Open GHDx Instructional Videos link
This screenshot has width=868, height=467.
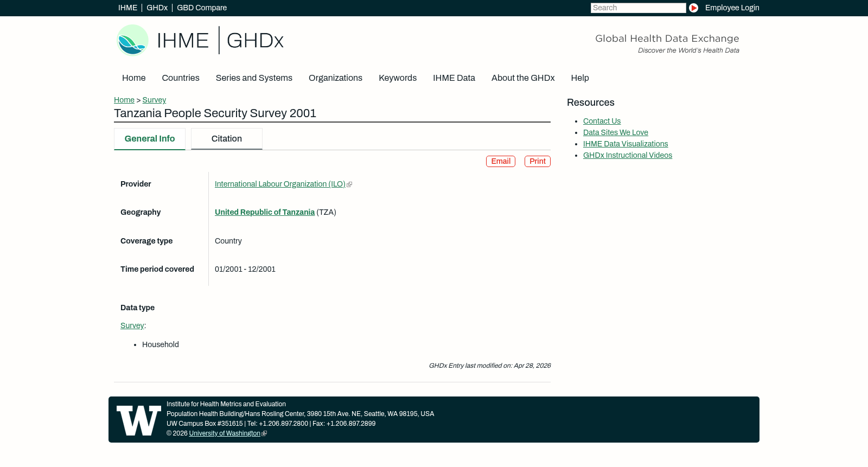point(628,156)
